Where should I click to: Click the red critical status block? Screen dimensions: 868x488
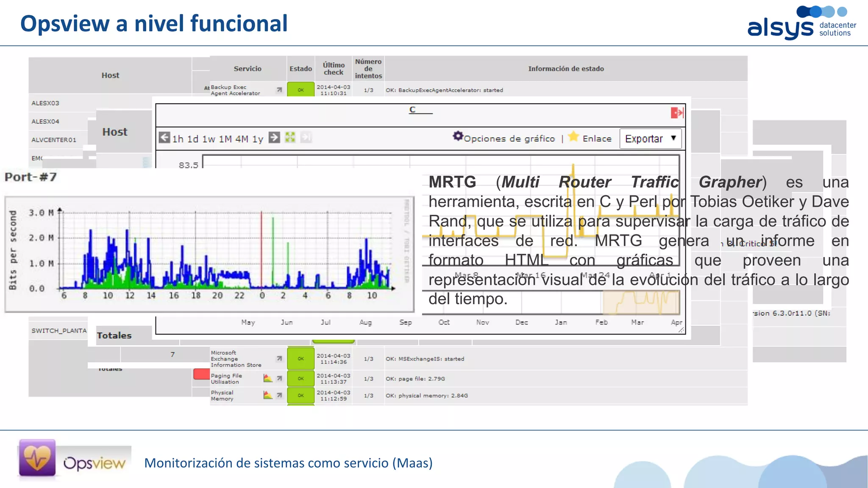201,374
